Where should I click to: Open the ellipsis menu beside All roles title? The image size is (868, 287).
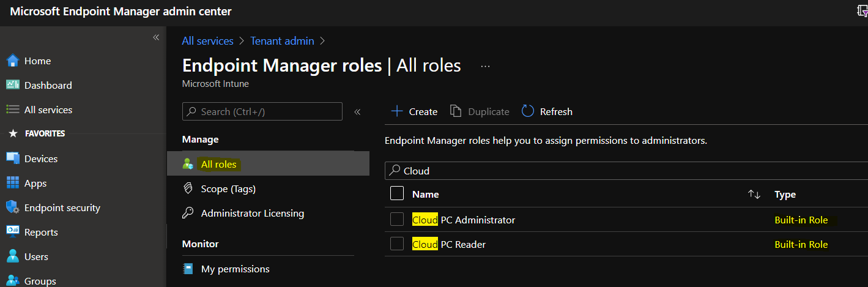coord(486,66)
